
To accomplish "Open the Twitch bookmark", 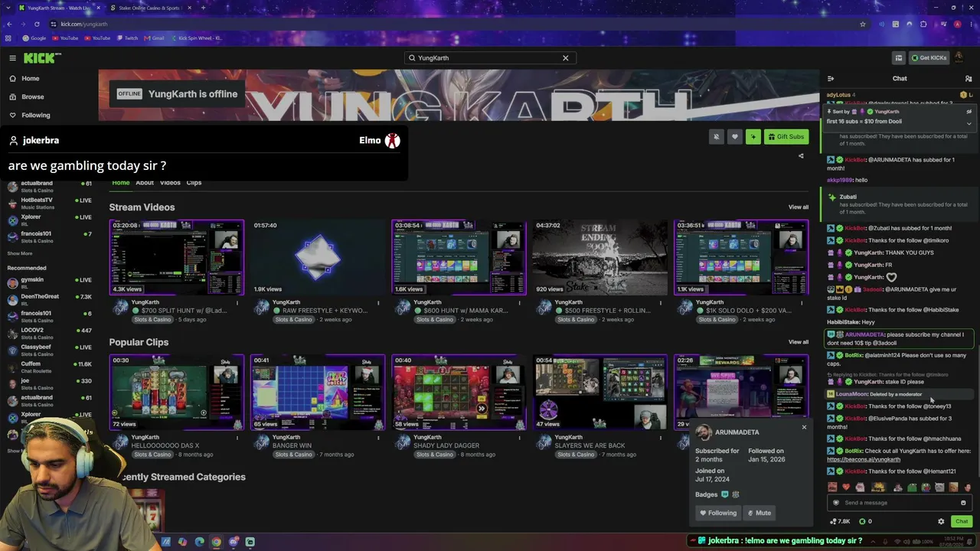I will click(127, 37).
